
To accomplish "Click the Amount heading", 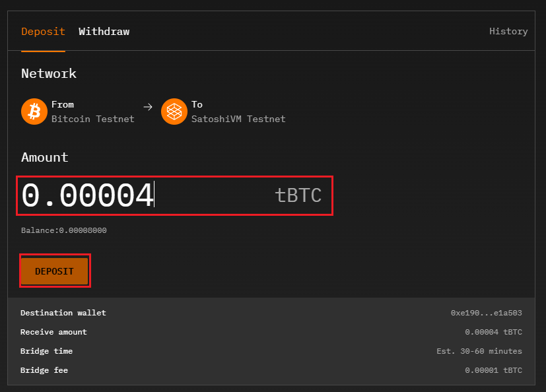I will tap(45, 157).
